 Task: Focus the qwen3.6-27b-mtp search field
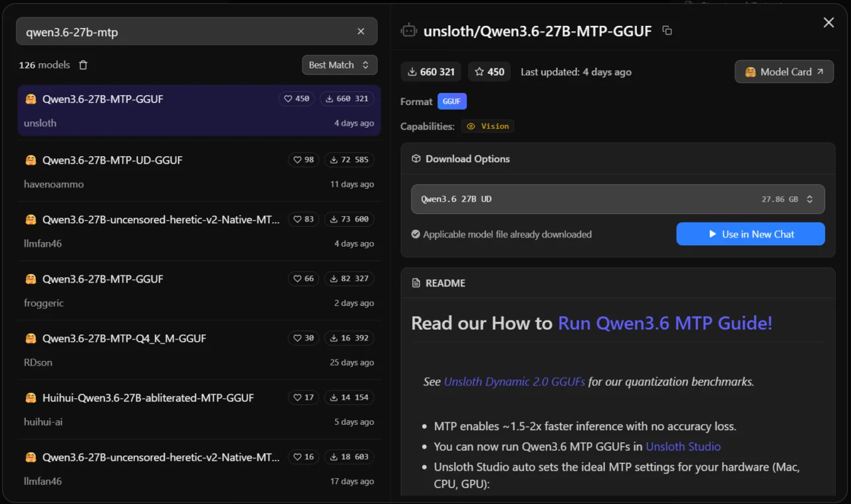coord(197,31)
